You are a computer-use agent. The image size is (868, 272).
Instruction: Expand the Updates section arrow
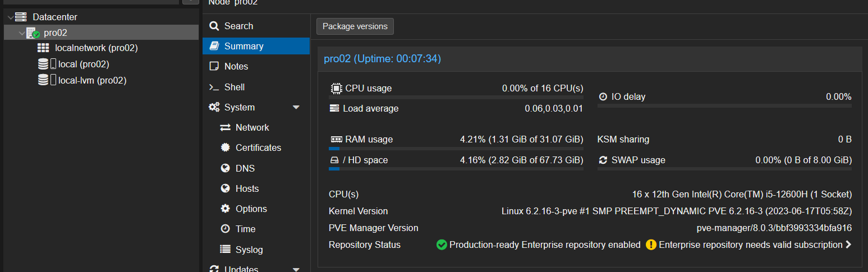click(x=296, y=269)
